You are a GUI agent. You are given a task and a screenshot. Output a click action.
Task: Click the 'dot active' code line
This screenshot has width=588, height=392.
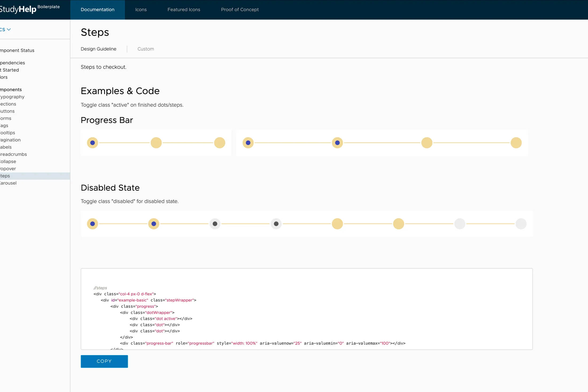pyautogui.click(x=161, y=319)
